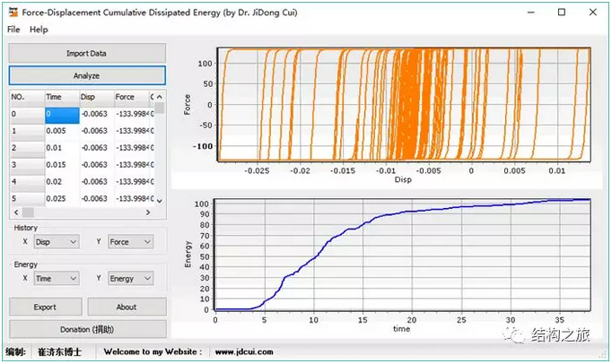
Task: Maximize the application window
Action: (x=561, y=13)
